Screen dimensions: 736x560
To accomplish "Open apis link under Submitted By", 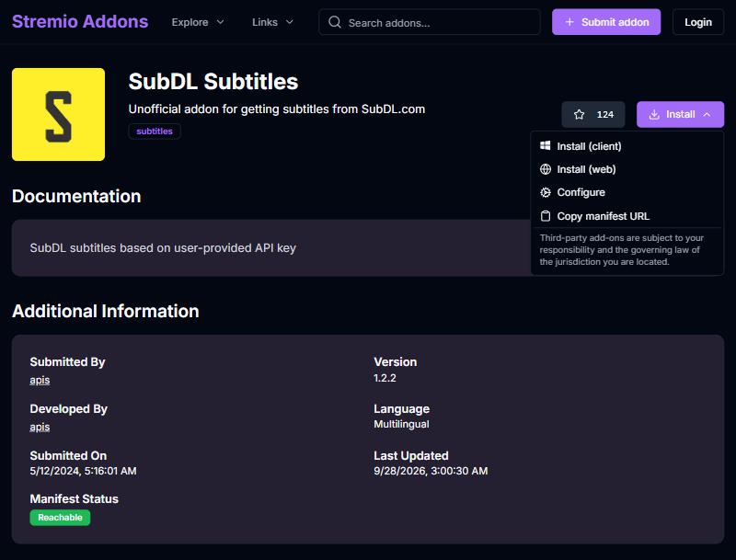I will click(40, 380).
